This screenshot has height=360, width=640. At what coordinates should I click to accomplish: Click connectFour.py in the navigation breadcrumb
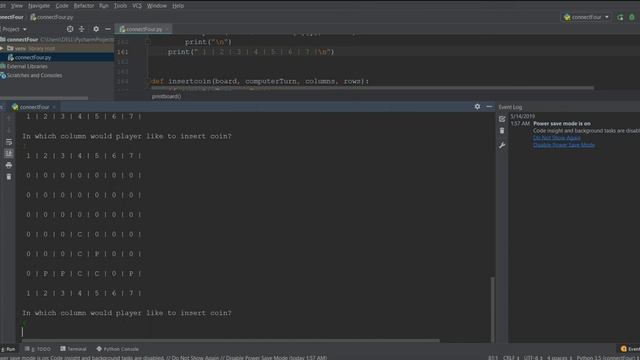(52, 17)
